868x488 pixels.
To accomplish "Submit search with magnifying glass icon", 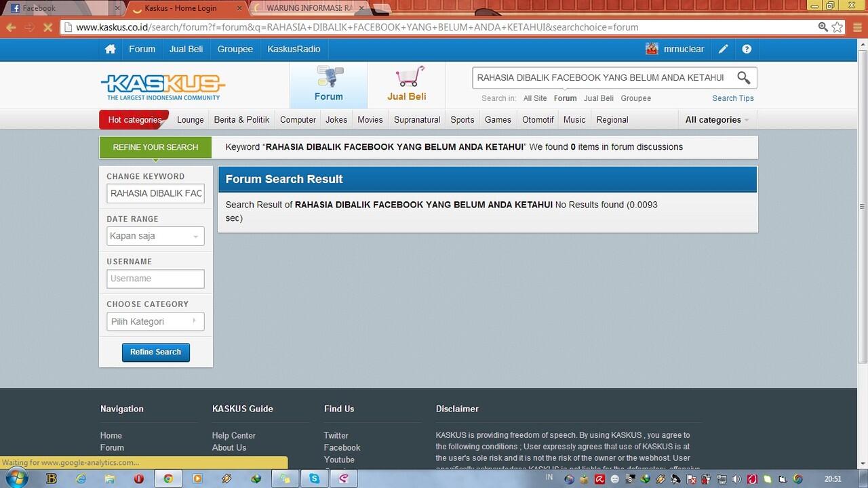I will tap(744, 77).
